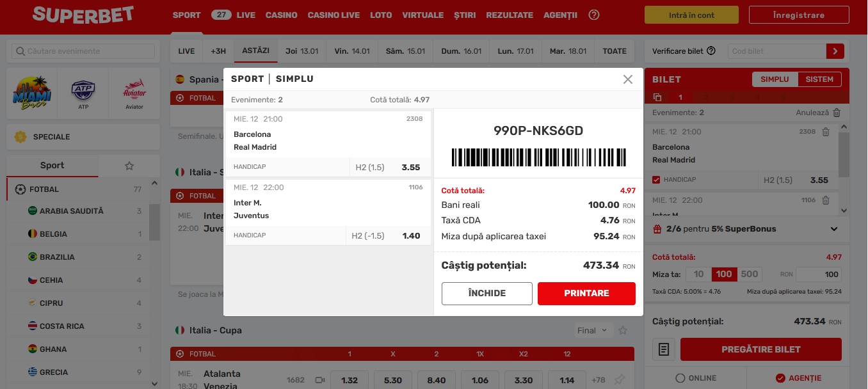This screenshot has height=389, width=868.
Task: Click the Superbet logo
Action: point(83,15)
